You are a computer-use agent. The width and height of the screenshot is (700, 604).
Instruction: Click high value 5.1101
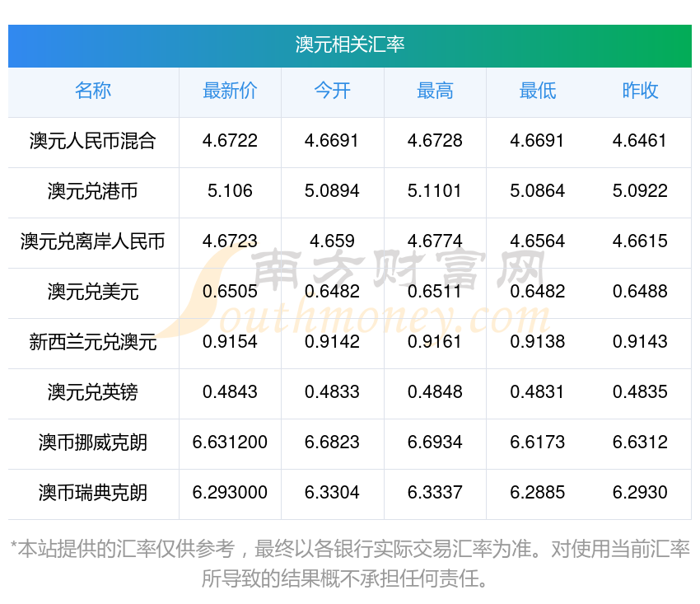point(434,191)
